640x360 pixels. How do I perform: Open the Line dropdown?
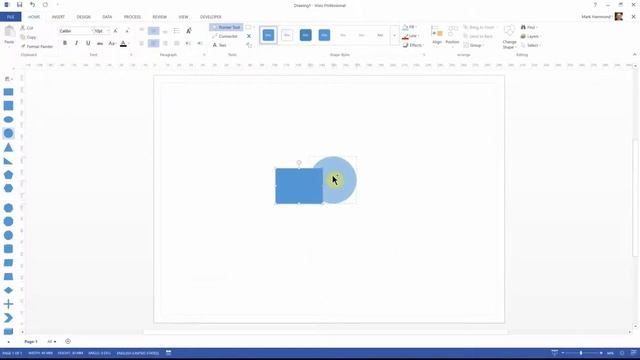(x=411, y=36)
